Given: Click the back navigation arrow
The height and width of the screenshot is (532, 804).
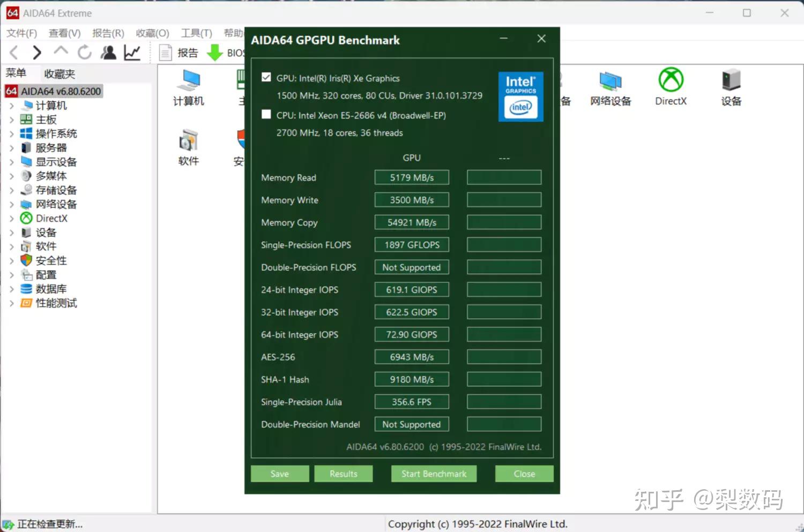Looking at the screenshot, I should pos(13,52).
